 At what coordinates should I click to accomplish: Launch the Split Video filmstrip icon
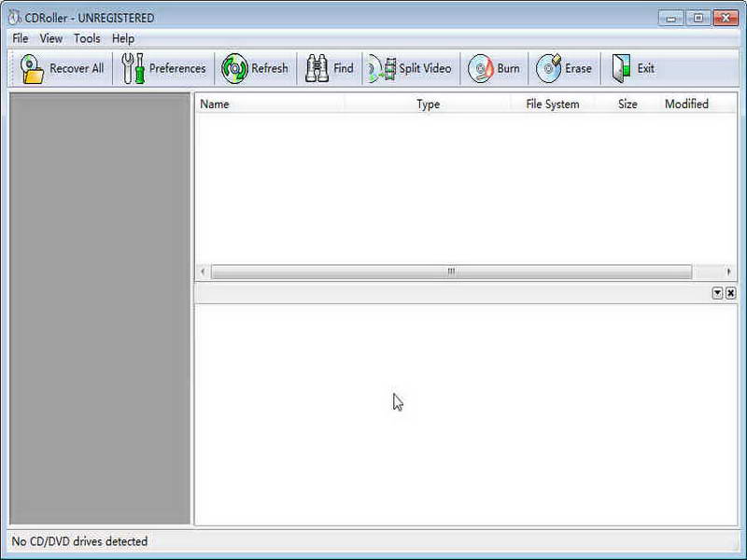pyautogui.click(x=382, y=68)
